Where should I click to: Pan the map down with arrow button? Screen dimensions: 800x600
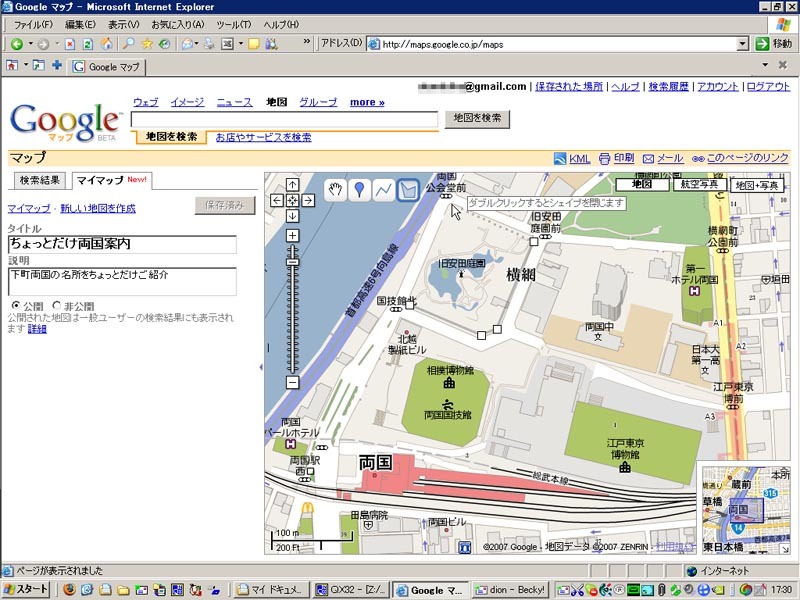pyautogui.click(x=292, y=216)
